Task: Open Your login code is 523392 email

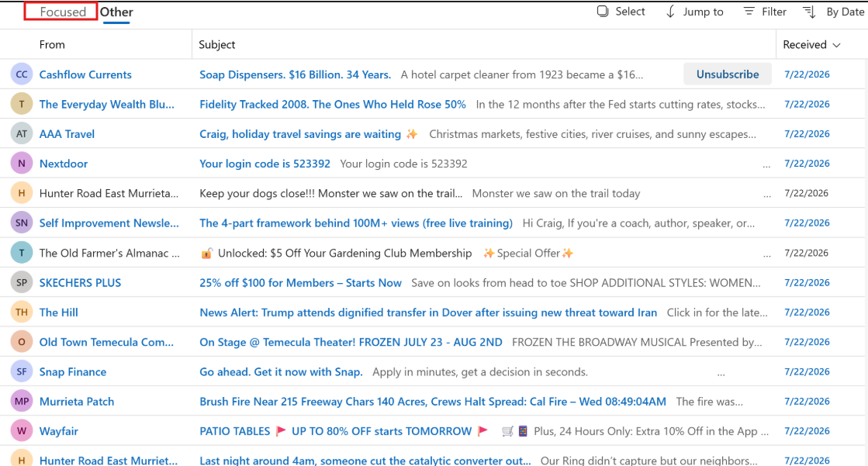Action: pyautogui.click(x=265, y=164)
